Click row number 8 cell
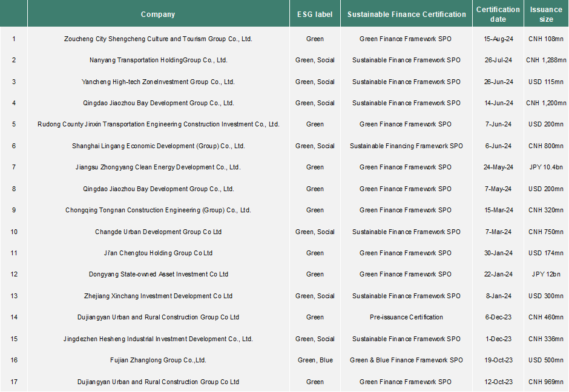 pyautogui.click(x=14, y=189)
